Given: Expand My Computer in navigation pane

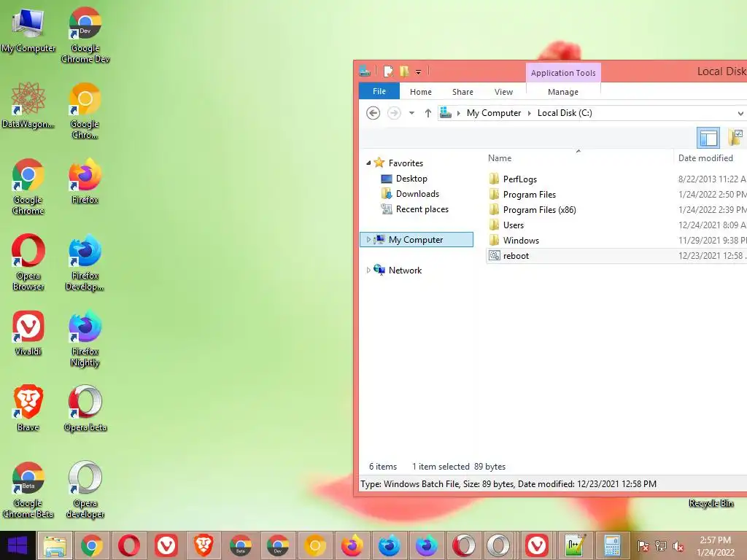Looking at the screenshot, I should click(x=368, y=239).
